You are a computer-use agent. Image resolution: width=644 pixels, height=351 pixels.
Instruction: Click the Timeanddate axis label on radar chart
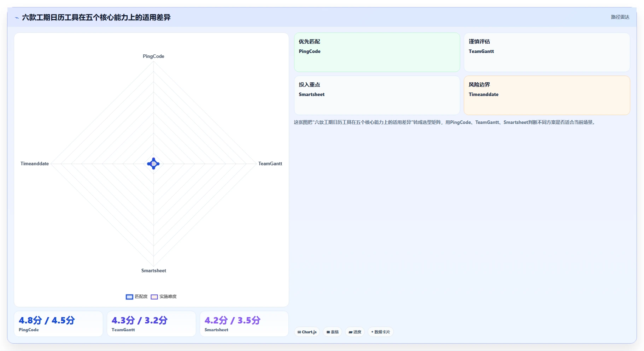tap(35, 163)
